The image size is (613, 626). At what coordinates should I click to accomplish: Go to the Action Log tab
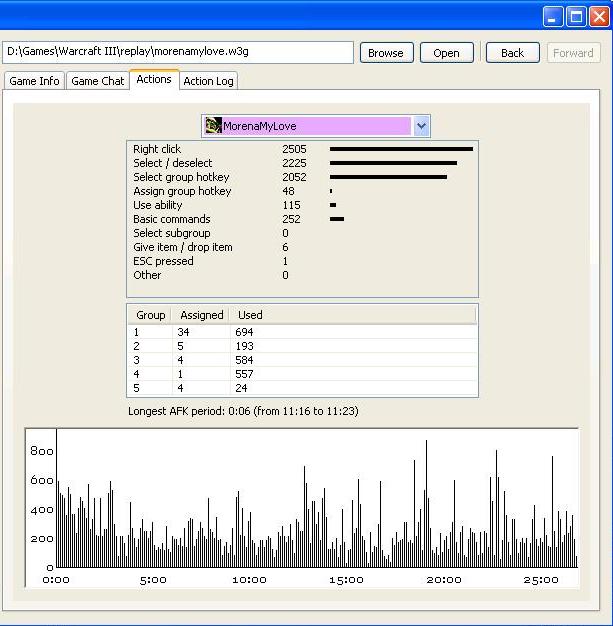point(209,81)
